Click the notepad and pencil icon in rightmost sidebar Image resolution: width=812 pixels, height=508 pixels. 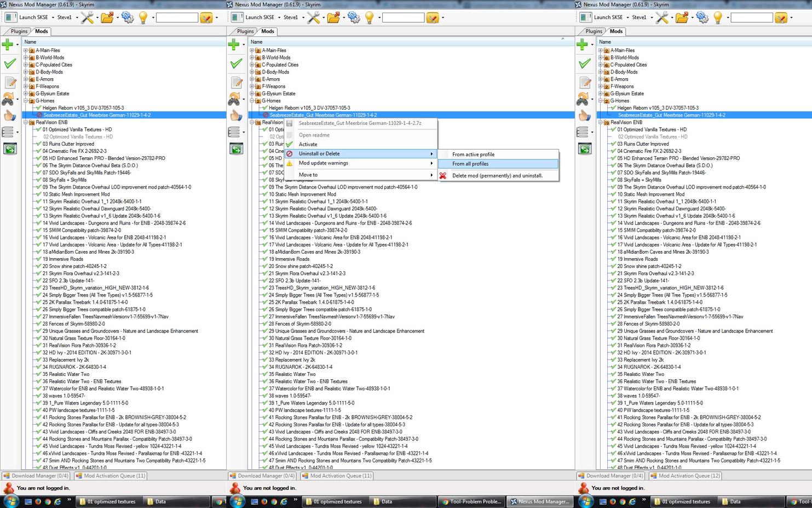pyautogui.click(x=585, y=83)
